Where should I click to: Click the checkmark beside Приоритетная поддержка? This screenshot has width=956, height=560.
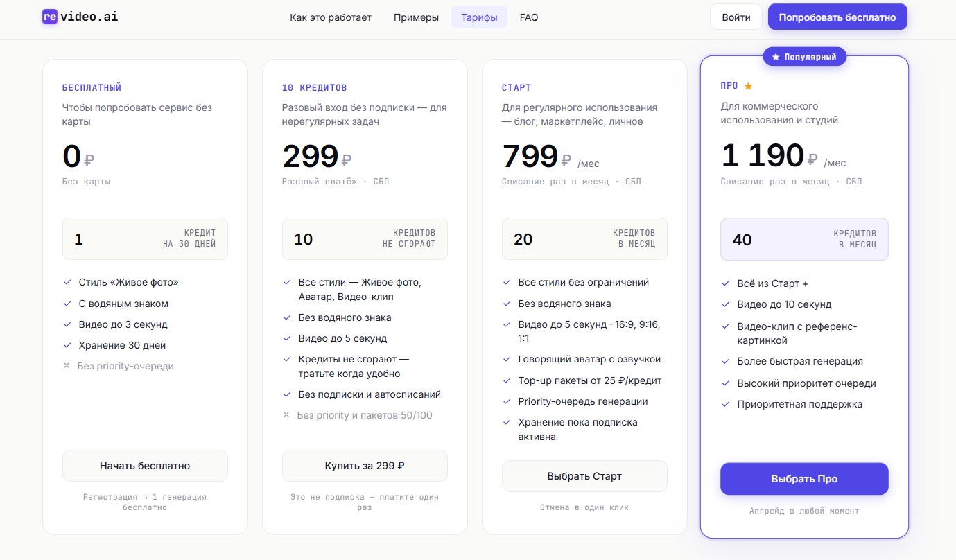coord(726,404)
